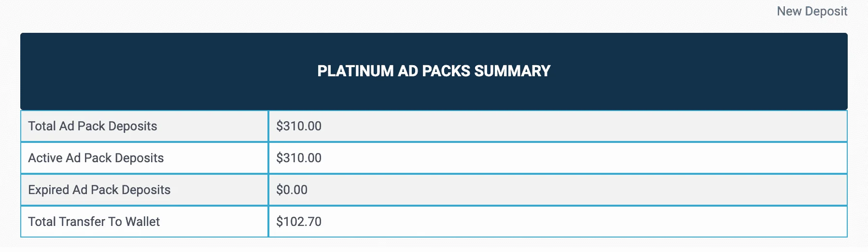Click the $310.00 value for Active Ad Pack Deposits

(299, 158)
